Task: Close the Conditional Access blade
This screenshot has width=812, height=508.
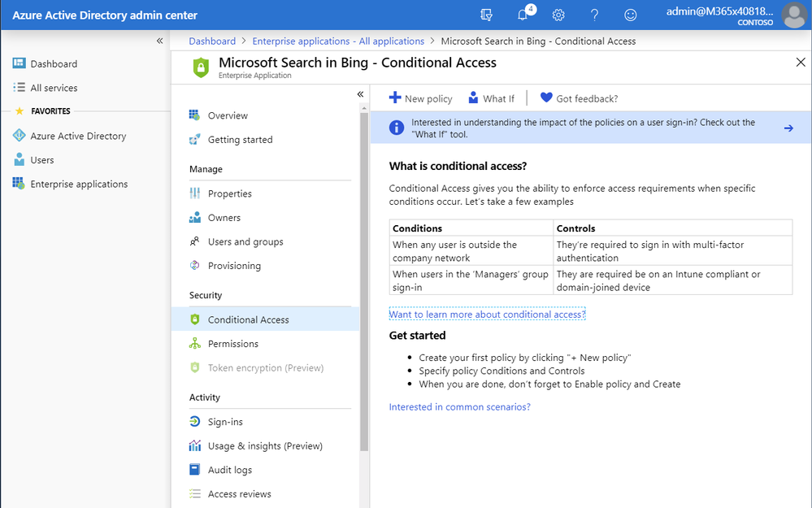Action: (x=801, y=62)
